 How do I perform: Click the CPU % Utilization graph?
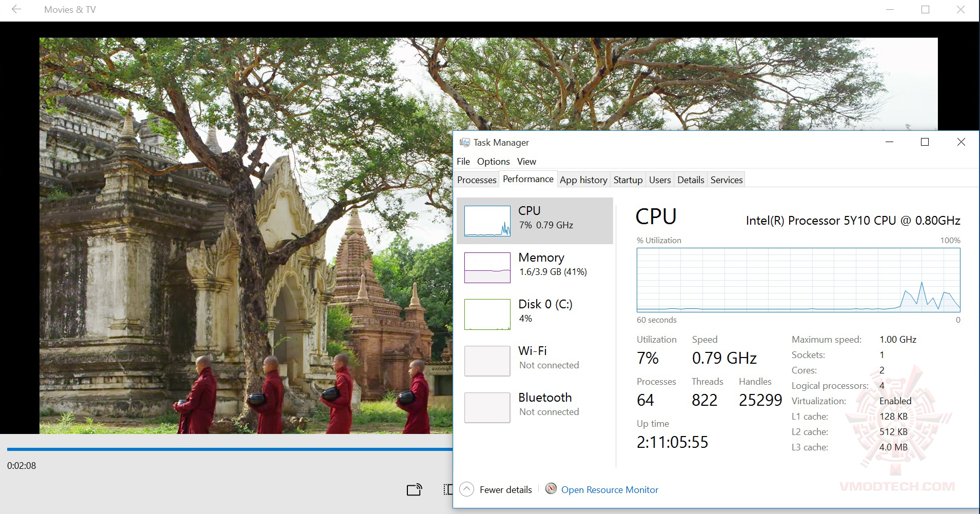[798, 280]
